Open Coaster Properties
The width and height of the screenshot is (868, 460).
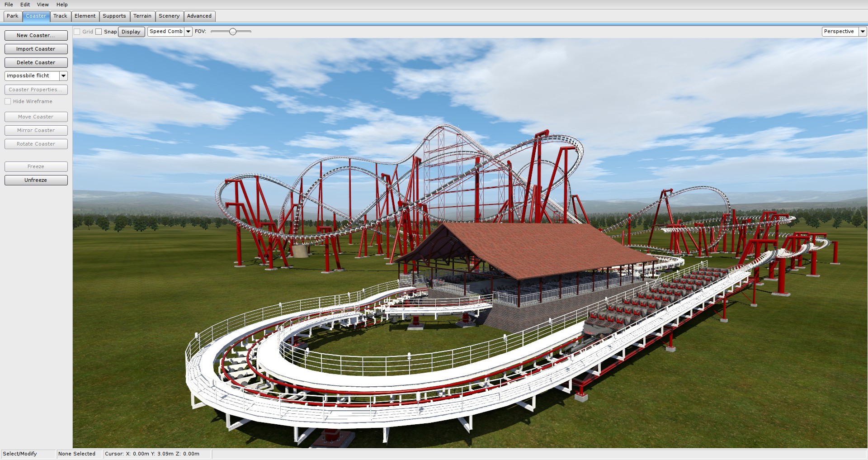[x=36, y=90]
